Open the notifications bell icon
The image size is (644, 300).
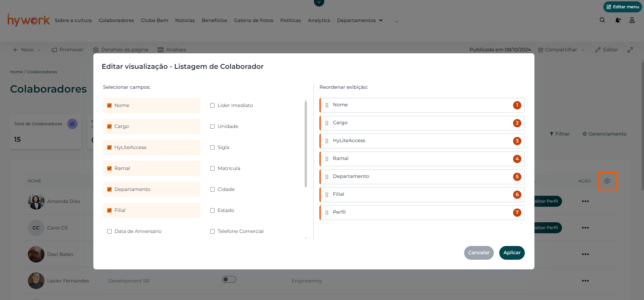[618, 20]
